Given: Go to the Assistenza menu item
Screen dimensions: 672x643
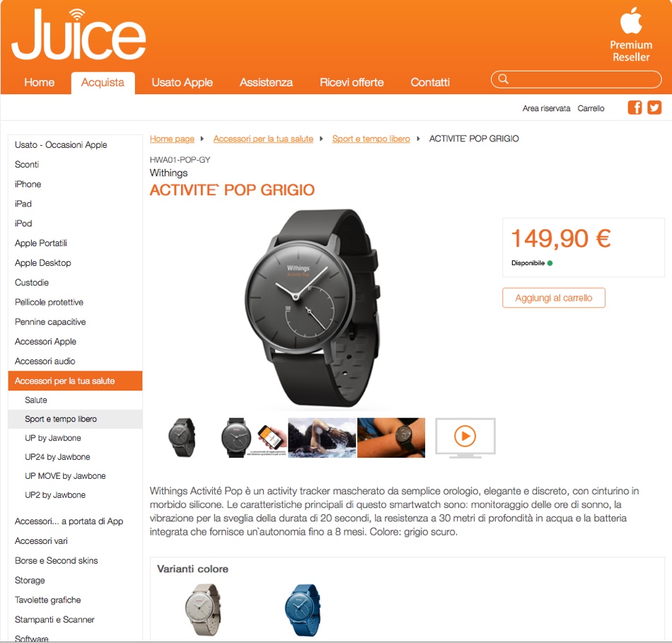Looking at the screenshot, I should (266, 82).
